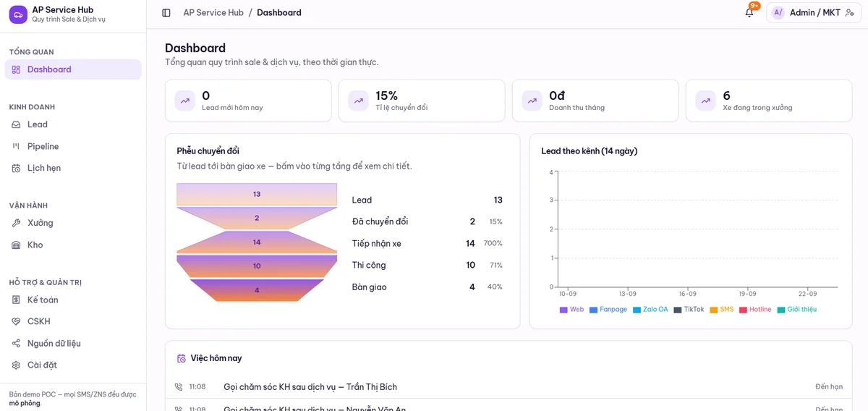Viewport: 868px width, 411px height.
Task: Click the Pipeline kanban icon
Action: tap(16, 146)
